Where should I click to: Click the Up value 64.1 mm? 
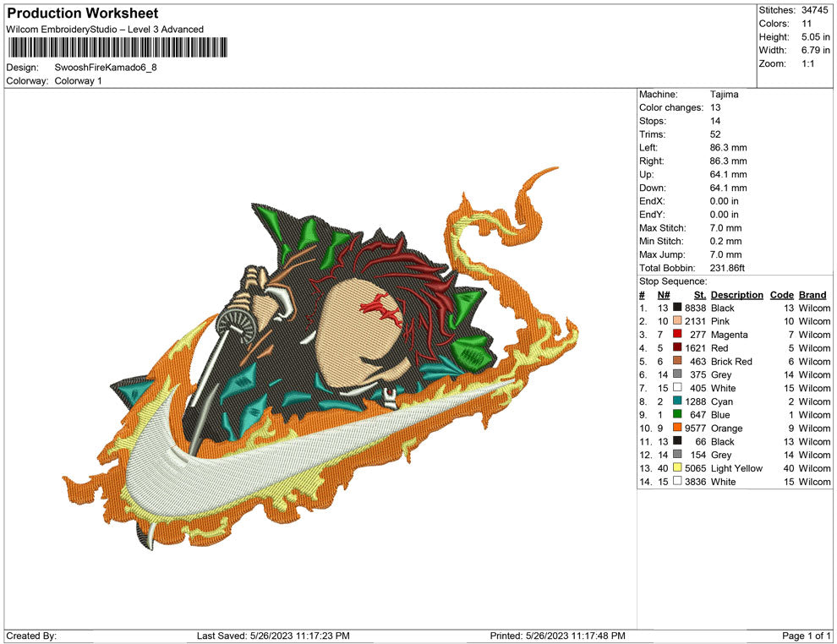point(729,174)
